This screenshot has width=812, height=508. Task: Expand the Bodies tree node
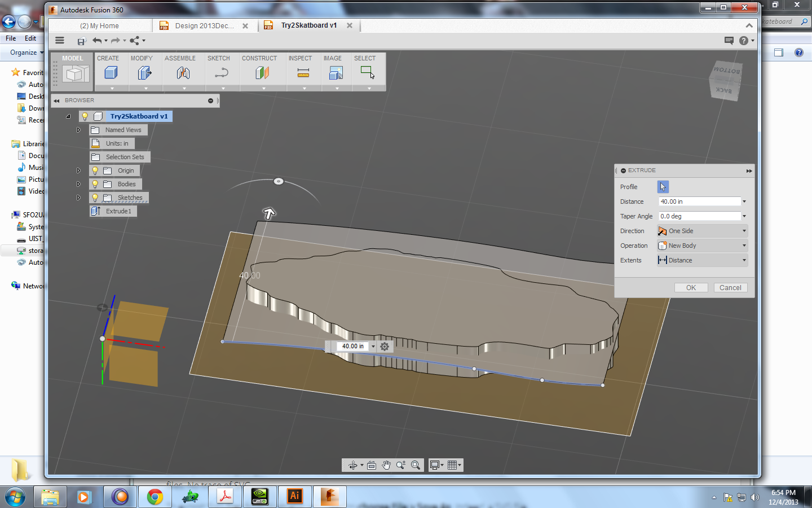78,184
